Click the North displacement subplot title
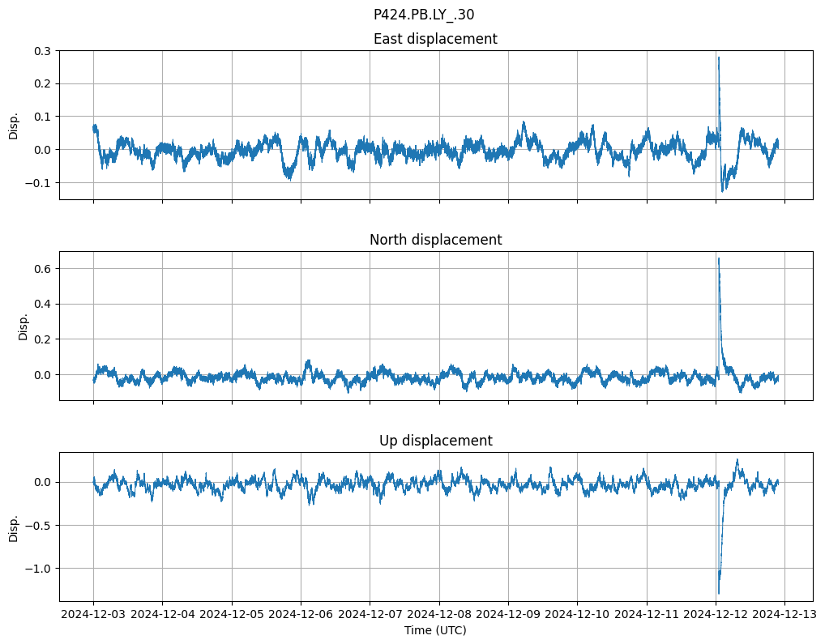The width and height of the screenshot is (825, 644). click(435, 240)
